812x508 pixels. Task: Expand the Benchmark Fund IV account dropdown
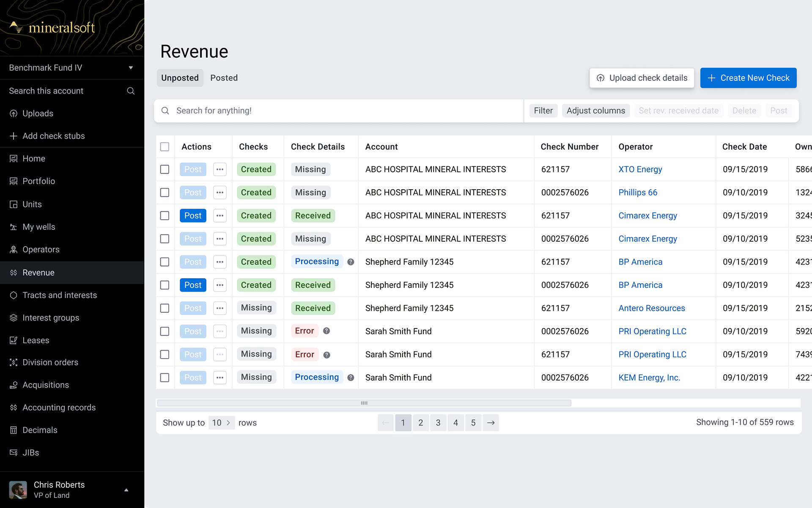coord(131,68)
